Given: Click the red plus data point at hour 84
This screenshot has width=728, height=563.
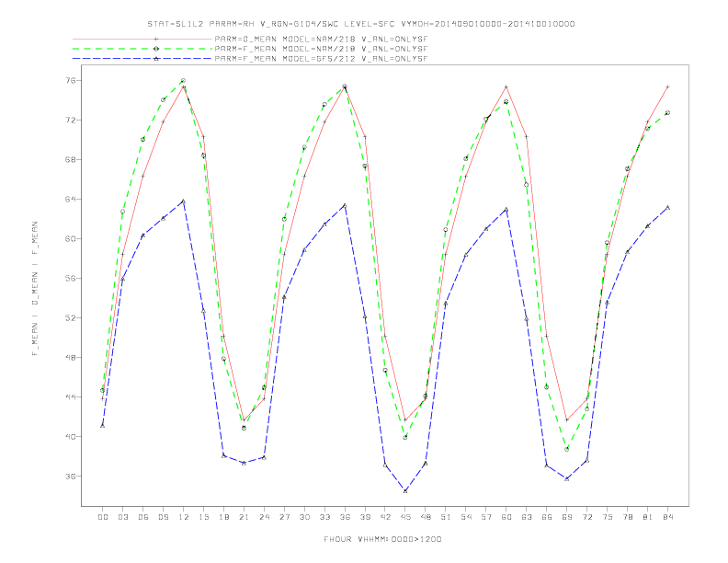Looking at the screenshot, I should click(x=667, y=86).
